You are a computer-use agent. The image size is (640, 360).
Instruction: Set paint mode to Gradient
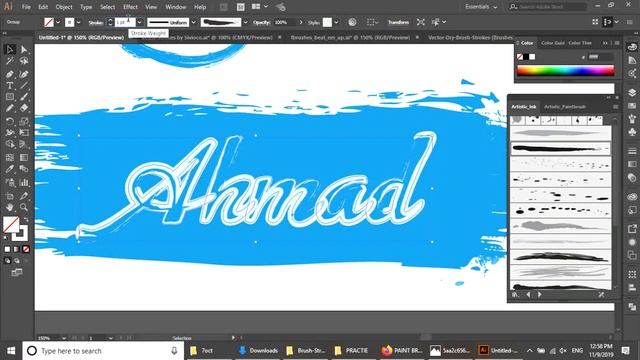tap(16, 249)
